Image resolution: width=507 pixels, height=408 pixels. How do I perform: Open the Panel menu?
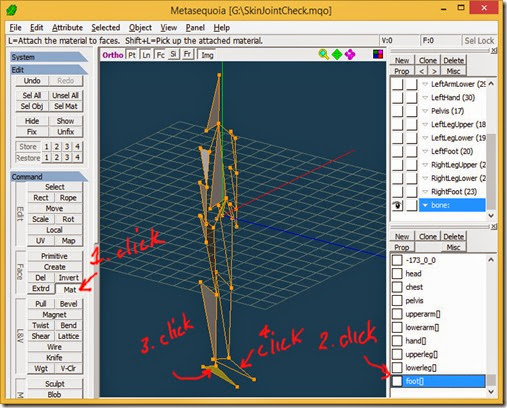(x=195, y=28)
